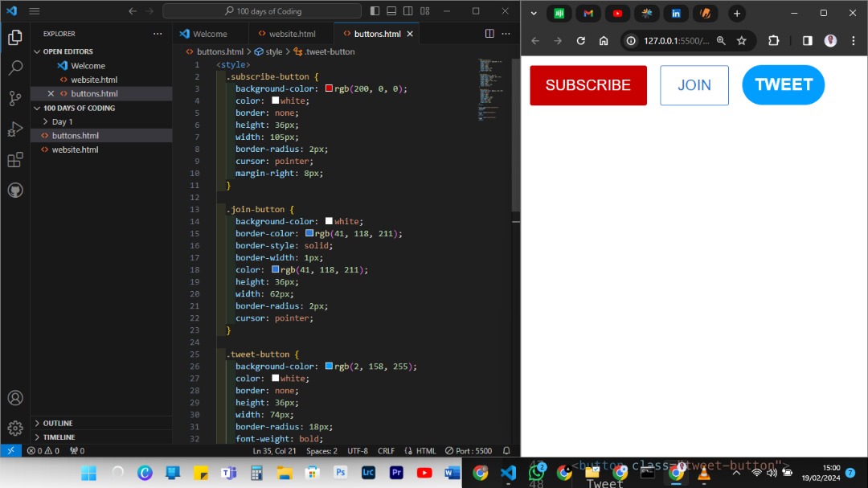The height and width of the screenshot is (488, 868).
Task: Open white swatch on line 4
Action: click(275, 100)
